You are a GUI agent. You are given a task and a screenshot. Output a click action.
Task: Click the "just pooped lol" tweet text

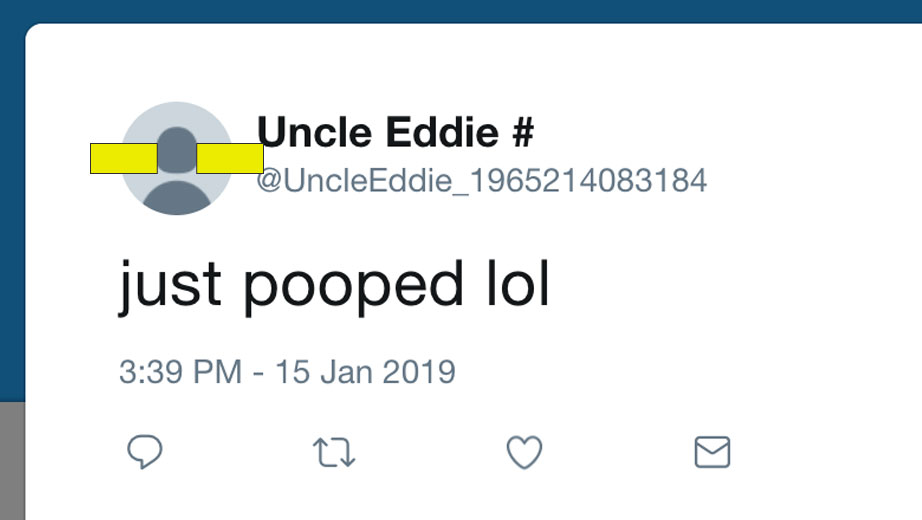[x=335, y=285]
